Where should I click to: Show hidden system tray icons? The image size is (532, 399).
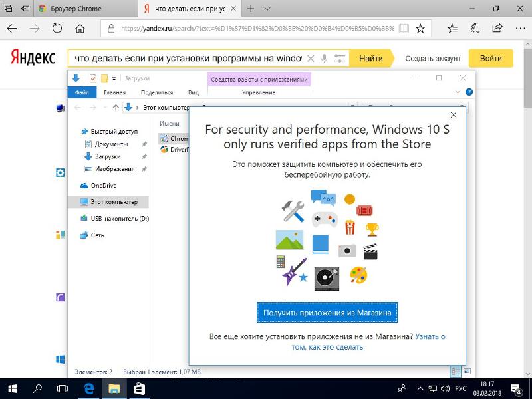420,388
